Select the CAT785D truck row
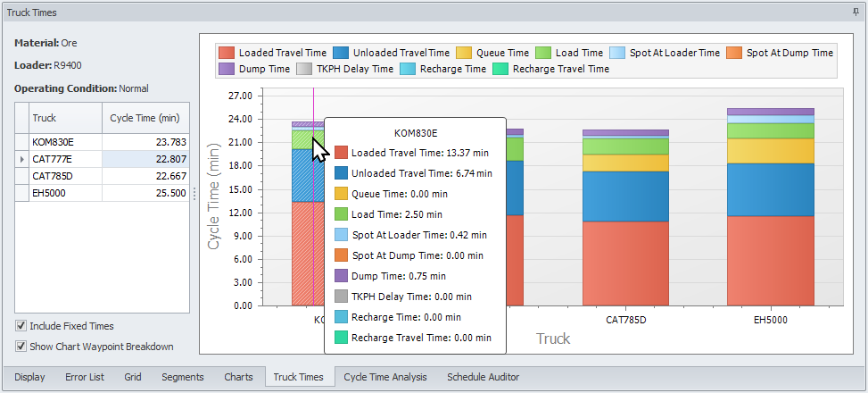This screenshot has width=868, height=393. [102, 176]
